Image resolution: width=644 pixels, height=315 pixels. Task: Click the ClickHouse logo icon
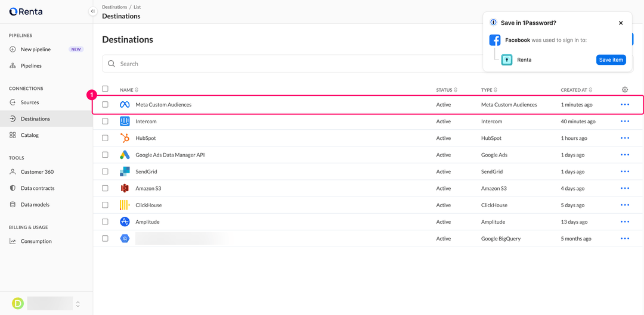pos(125,205)
